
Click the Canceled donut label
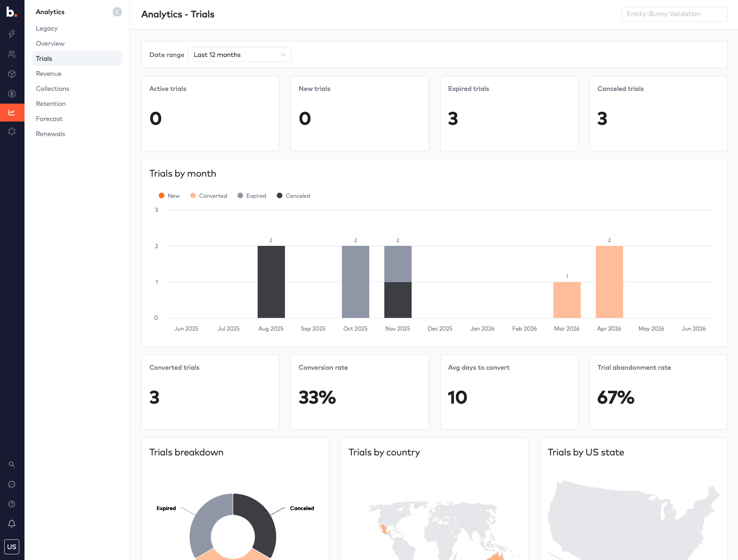302,508
